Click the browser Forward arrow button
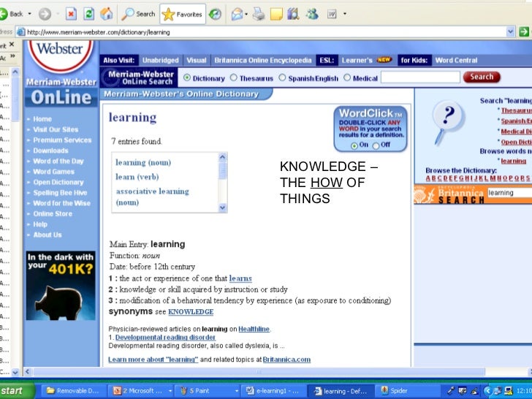 tap(45, 15)
